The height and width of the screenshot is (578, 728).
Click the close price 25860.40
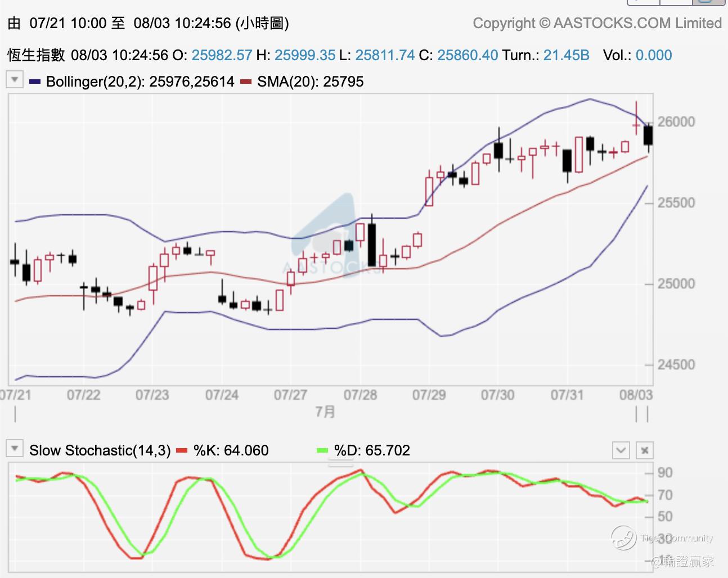pyautogui.click(x=468, y=55)
